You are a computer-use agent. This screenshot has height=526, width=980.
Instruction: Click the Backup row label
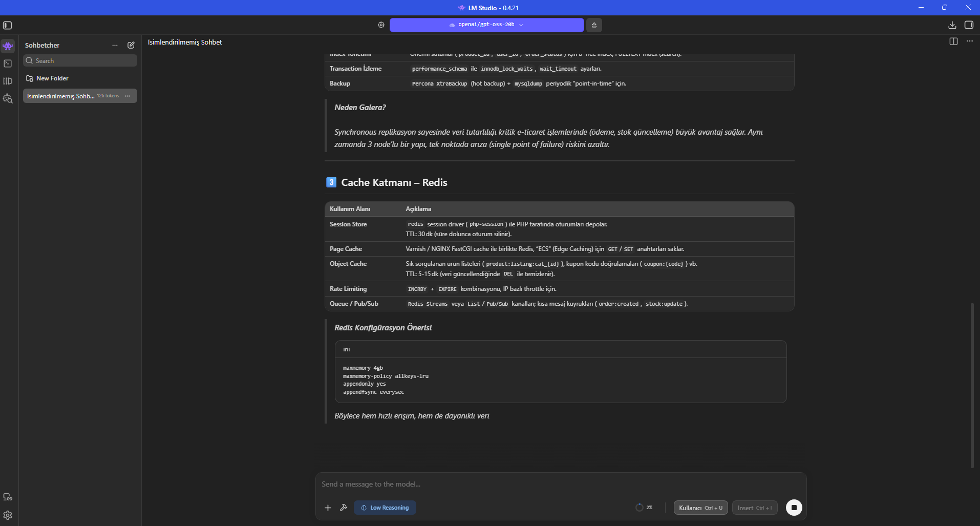(340, 83)
